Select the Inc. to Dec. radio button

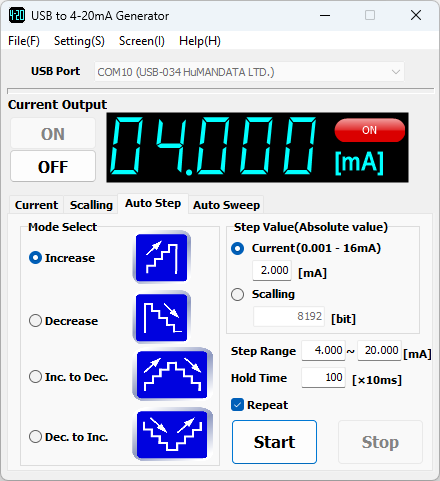(x=35, y=377)
